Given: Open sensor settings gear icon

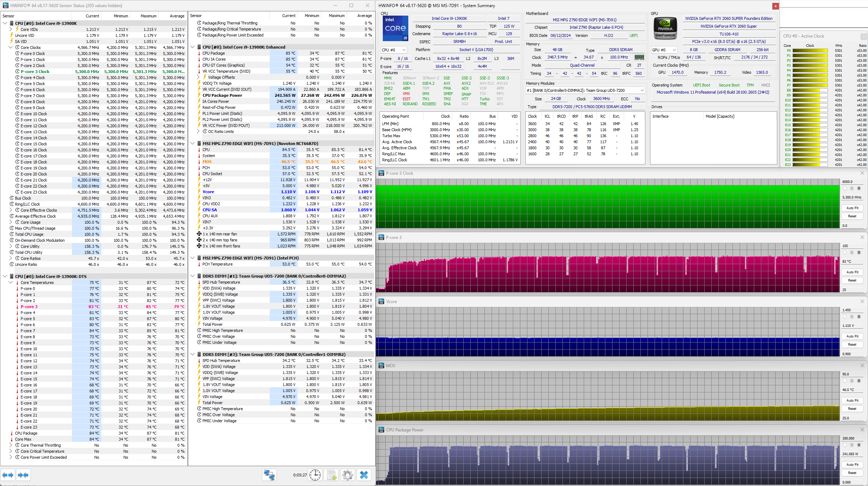Looking at the screenshot, I should pyautogui.click(x=348, y=475).
